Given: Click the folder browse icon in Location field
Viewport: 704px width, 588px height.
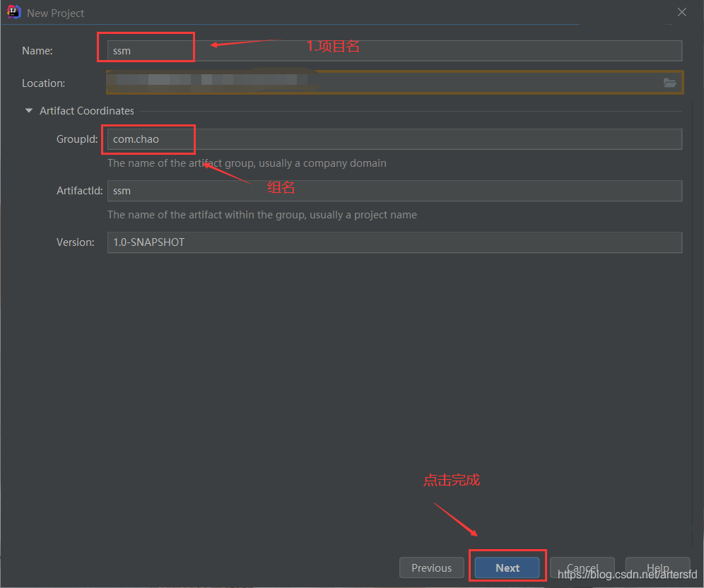Looking at the screenshot, I should coord(670,83).
